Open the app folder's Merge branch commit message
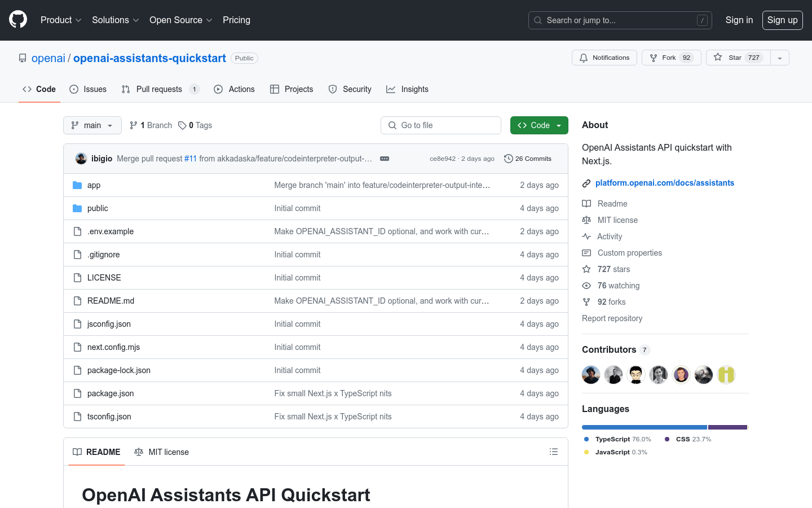Viewport: 812px width, 508px height. click(382, 185)
